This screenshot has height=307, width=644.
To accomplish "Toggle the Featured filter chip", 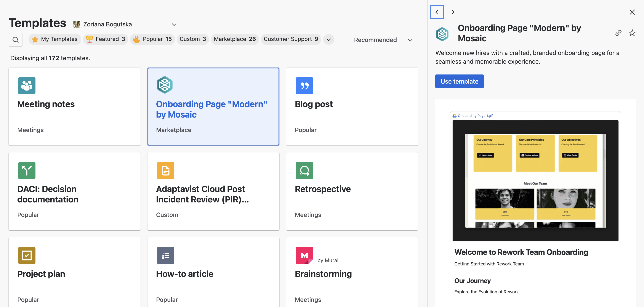I will 106,39.
